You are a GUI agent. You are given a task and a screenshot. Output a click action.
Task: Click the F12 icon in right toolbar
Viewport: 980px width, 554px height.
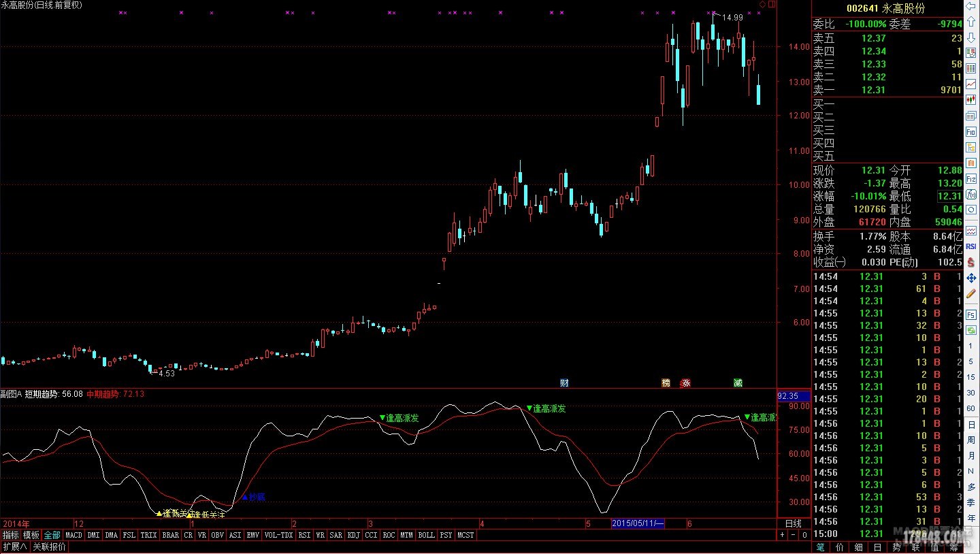click(x=971, y=179)
